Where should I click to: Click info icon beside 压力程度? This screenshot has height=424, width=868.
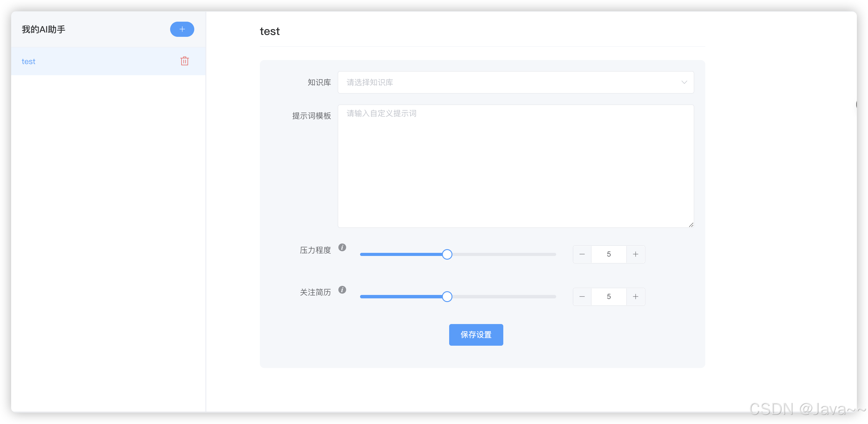pos(342,247)
